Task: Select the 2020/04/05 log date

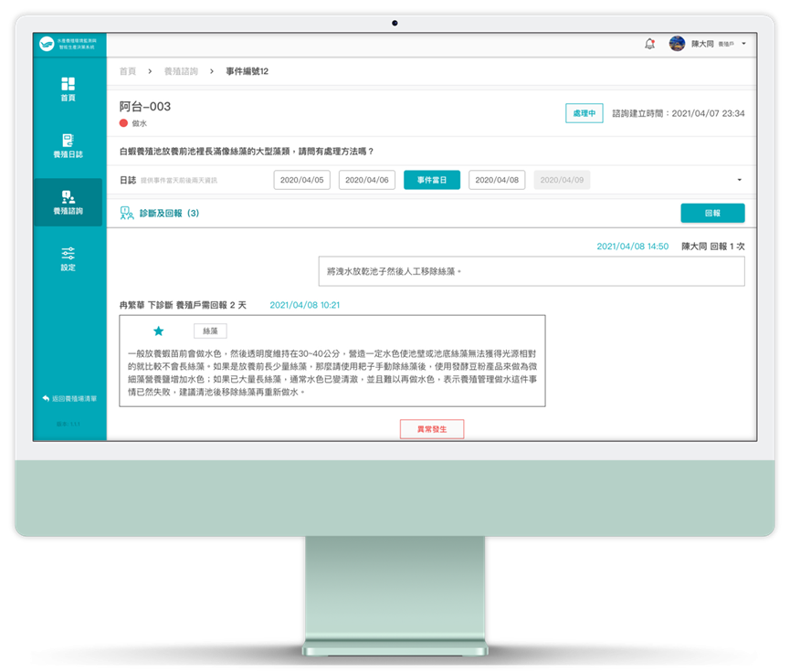Action: click(x=301, y=180)
